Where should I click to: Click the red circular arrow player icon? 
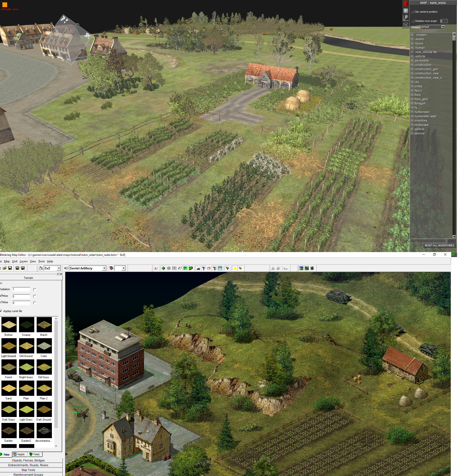[66, 268]
